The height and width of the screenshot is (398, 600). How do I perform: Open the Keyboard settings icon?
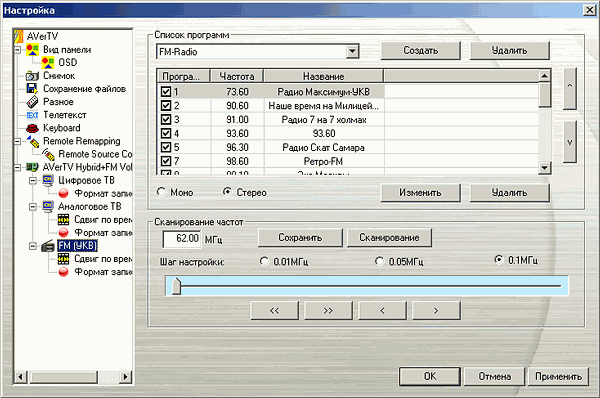32,128
